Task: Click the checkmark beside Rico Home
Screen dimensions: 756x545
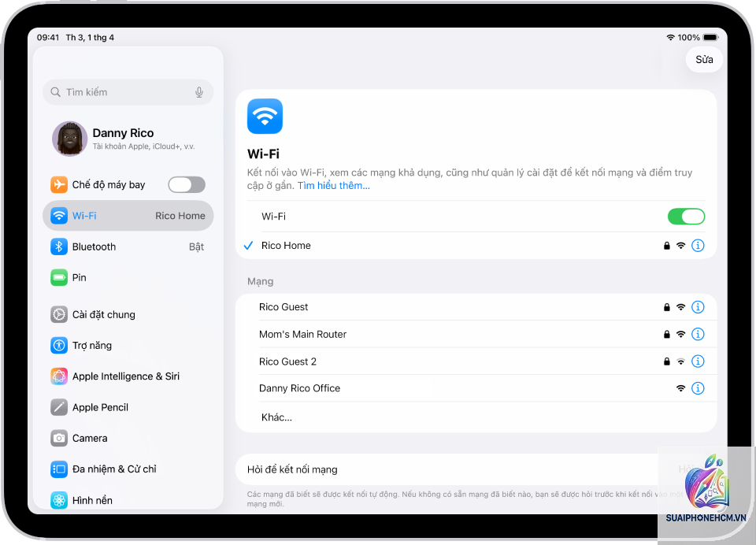Action: point(248,246)
